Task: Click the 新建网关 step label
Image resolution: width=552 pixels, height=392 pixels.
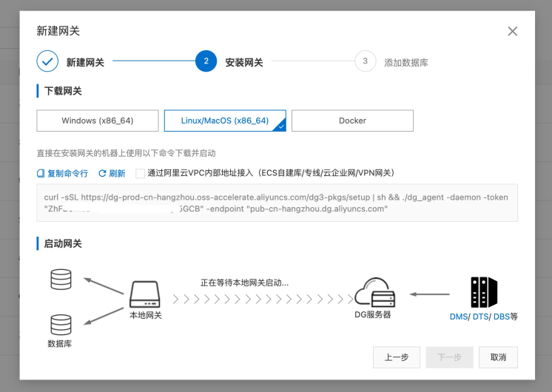Action: (85, 63)
